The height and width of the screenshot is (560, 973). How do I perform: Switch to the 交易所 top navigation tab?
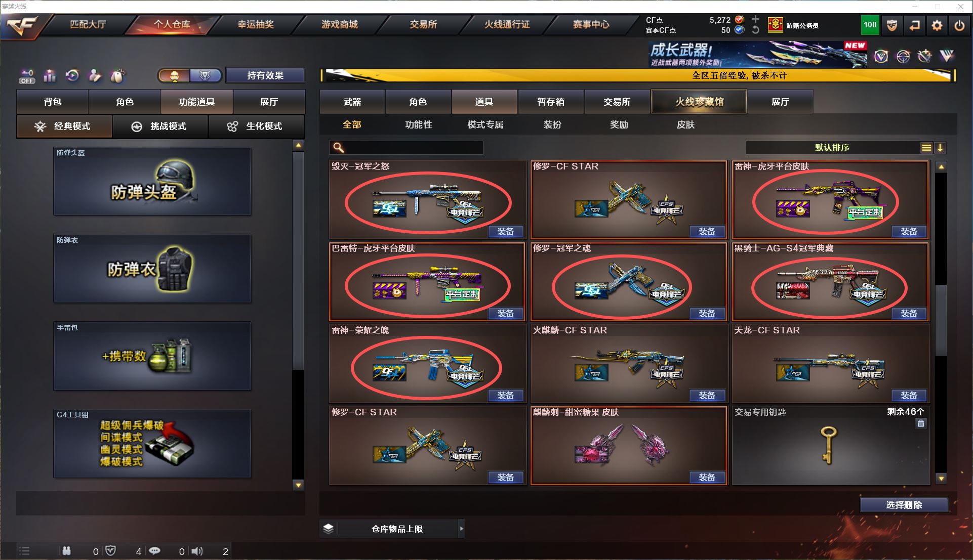point(423,24)
